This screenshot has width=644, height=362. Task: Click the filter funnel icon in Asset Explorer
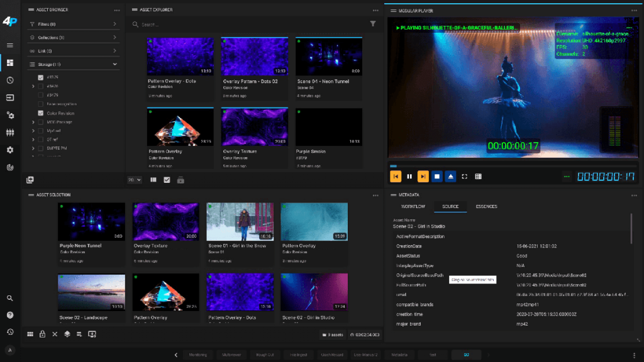[373, 24]
